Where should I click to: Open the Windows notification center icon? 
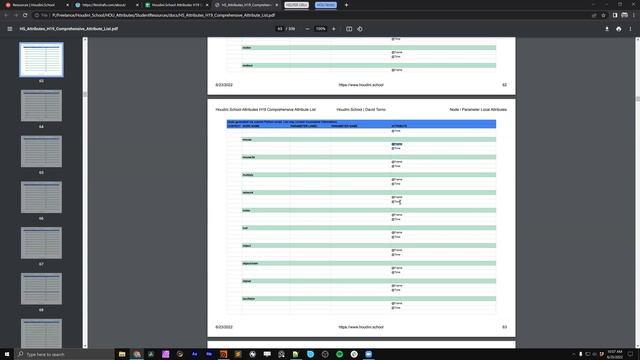[x=630, y=354]
